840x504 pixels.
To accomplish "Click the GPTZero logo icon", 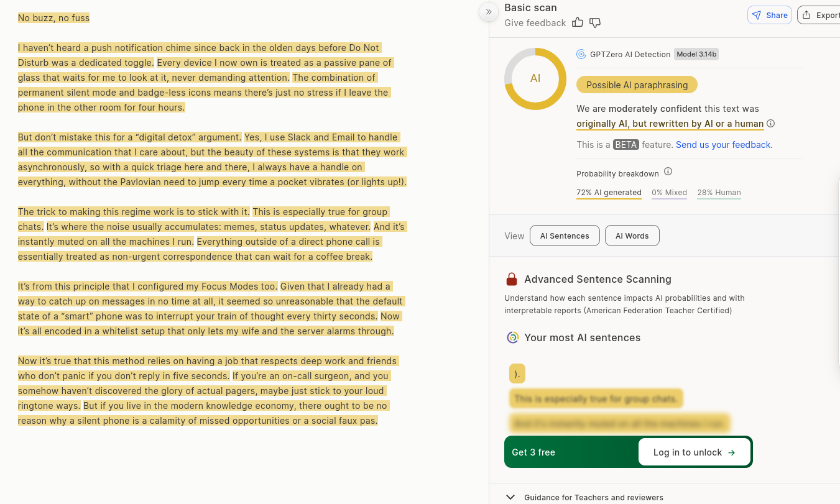I will coord(581,54).
